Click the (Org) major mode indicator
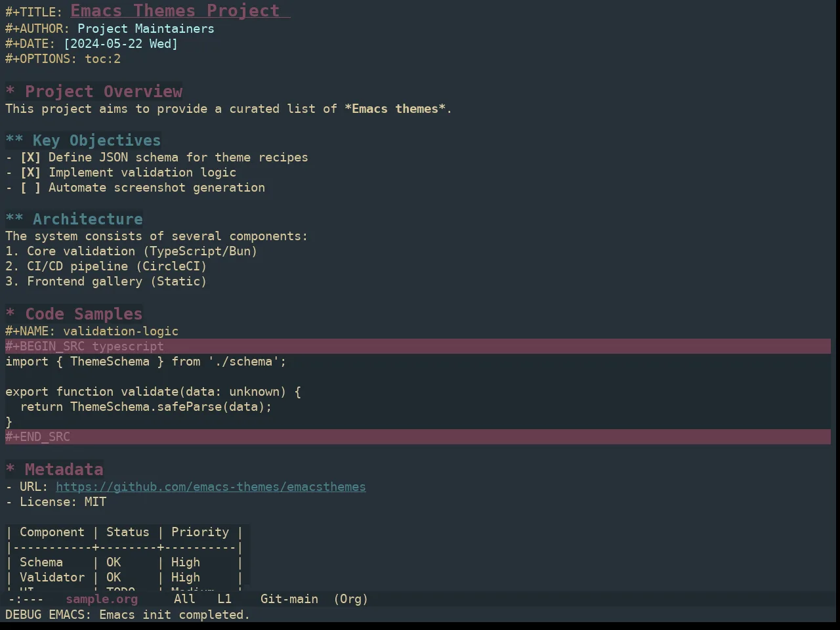The image size is (840, 630). tap(350, 599)
